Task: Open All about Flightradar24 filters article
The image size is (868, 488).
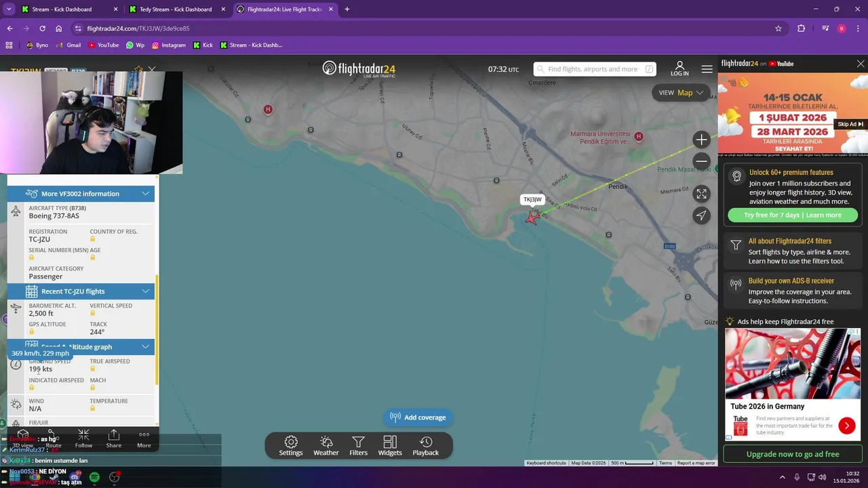Action: (x=793, y=251)
